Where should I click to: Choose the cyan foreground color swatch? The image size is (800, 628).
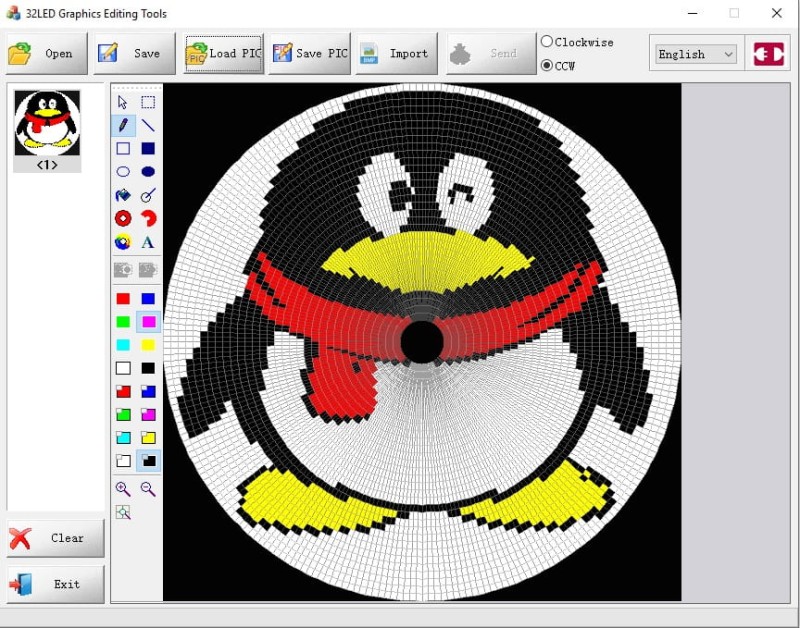pyautogui.click(x=123, y=345)
